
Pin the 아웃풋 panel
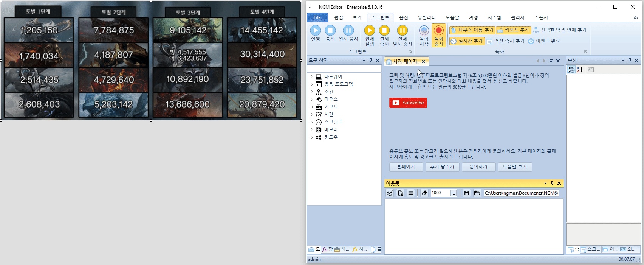click(x=552, y=183)
